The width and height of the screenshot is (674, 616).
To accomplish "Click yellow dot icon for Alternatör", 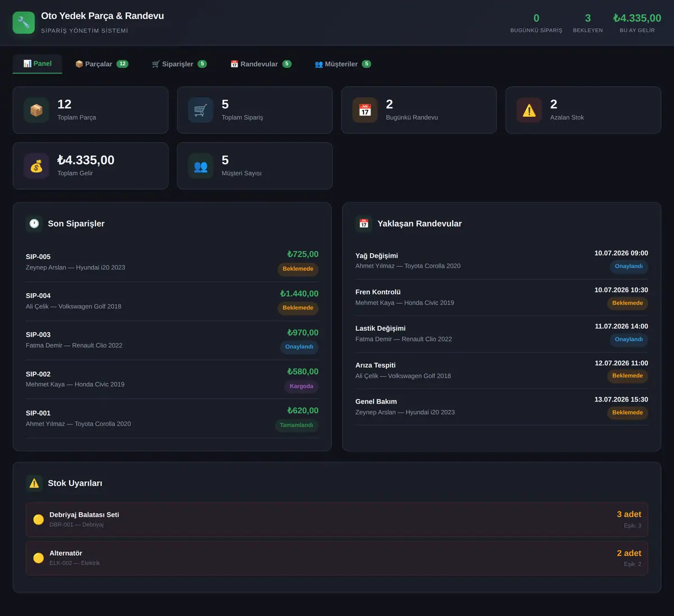I will pyautogui.click(x=38, y=558).
